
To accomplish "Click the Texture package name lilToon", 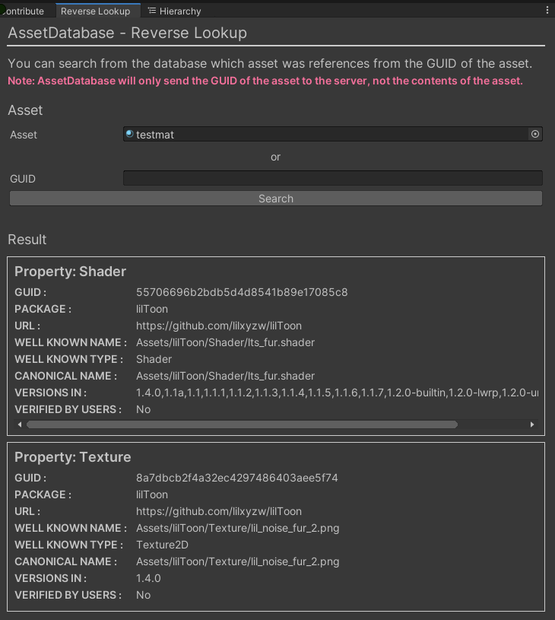I will pyautogui.click(x=152, y=495).
